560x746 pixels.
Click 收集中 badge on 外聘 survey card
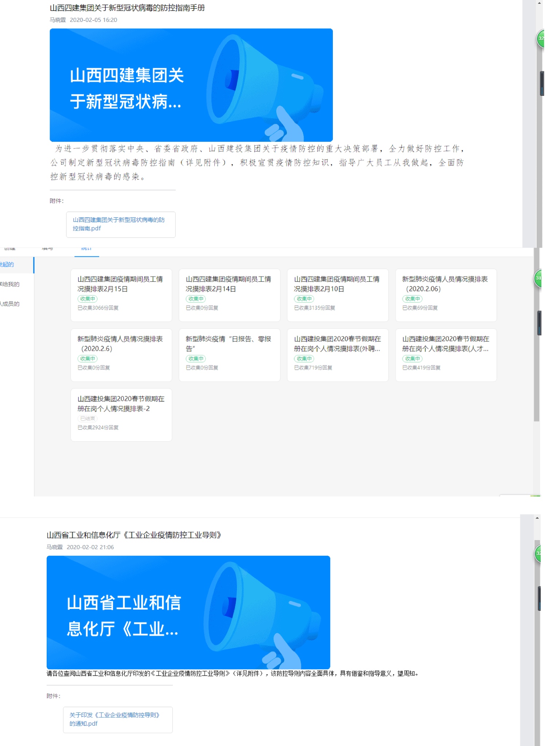[304, 358]
